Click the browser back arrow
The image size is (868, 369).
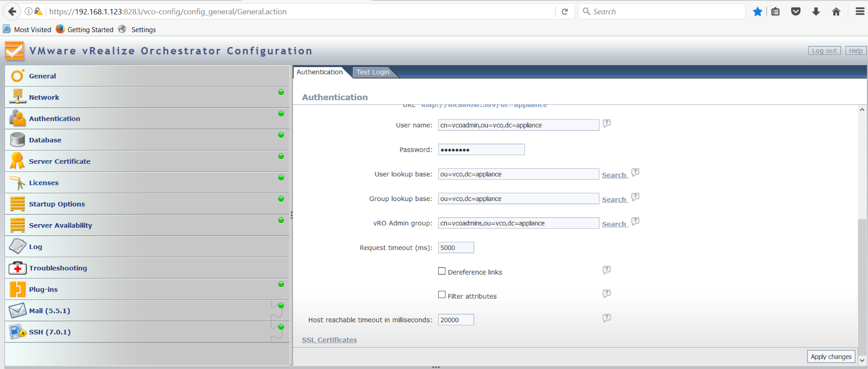[12, 11]
